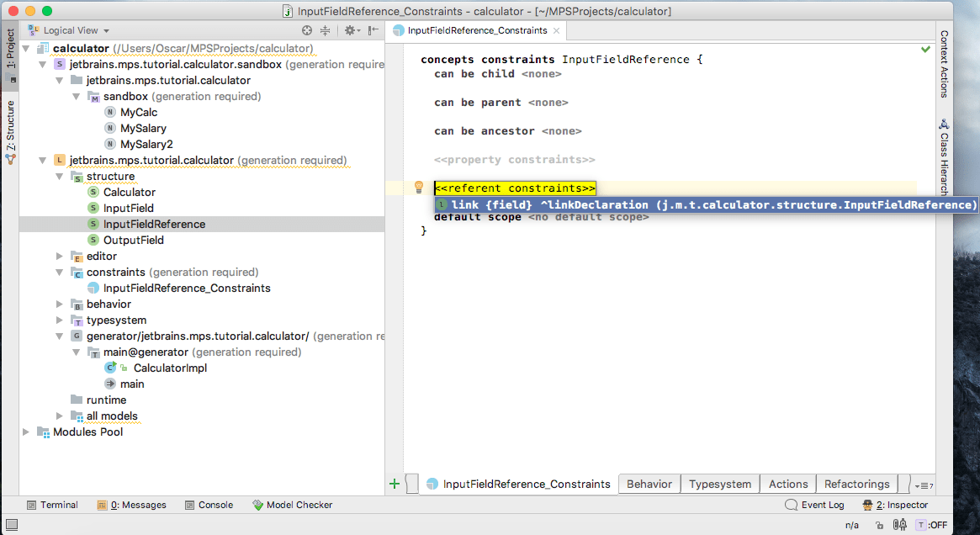The width and height of the screenshot is (980, 535).
Task: Open the Model Checker tool window
Action: tap(292, 505)
